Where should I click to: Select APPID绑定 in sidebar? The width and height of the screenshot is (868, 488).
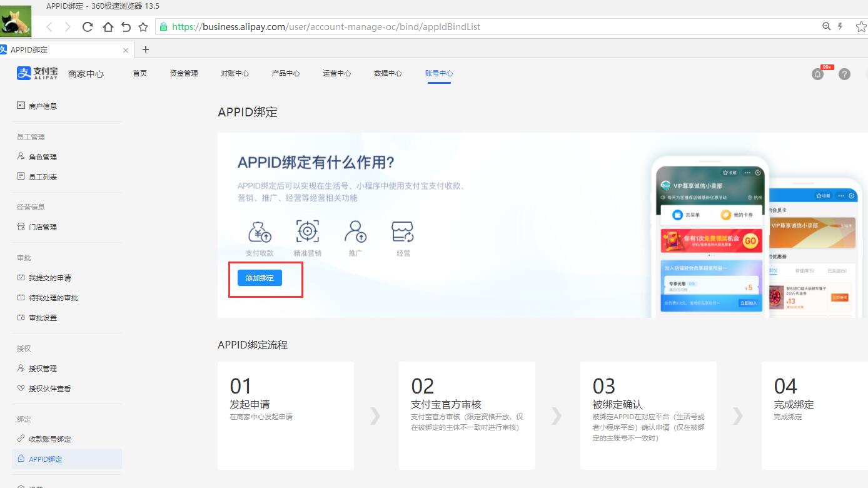[x=67, y=459]
